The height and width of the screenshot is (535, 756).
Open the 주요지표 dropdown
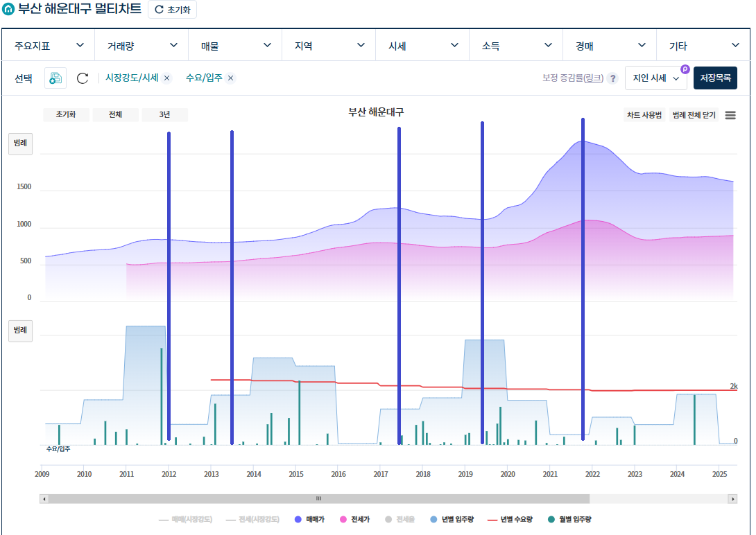pyautogui.click(x=46, y=44)
